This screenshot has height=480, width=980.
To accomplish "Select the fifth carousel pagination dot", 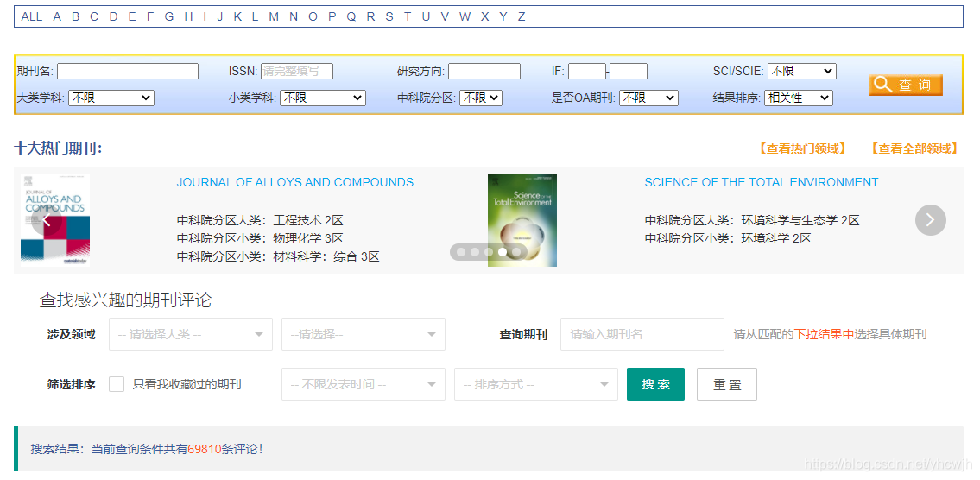I will [516, 252].
